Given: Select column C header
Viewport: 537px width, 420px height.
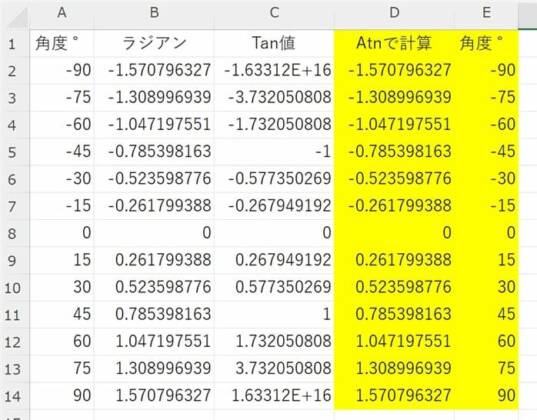Looking at the screenshot, I should pos(274,13).
